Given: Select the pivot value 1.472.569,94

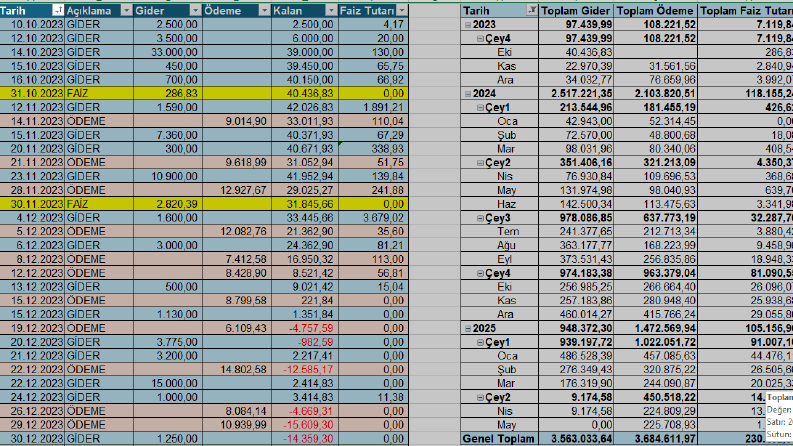Looking at the screenshot, I should click(x=655, y=328).
